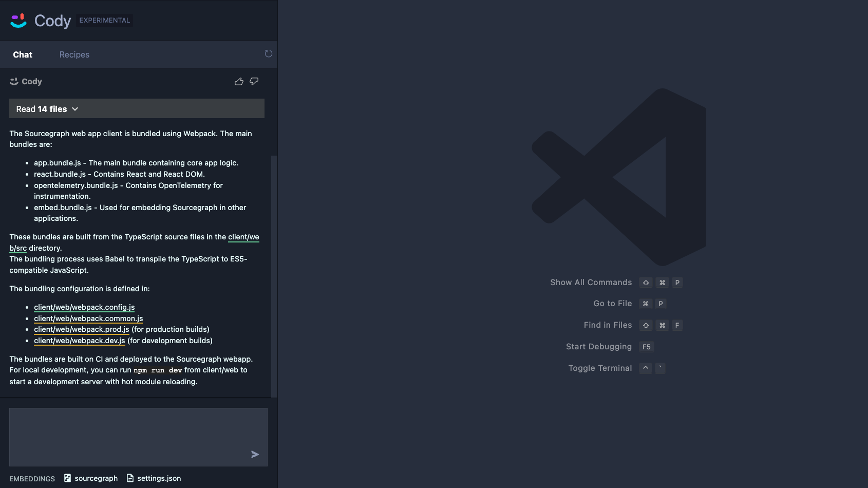Click the opentelemetry.bundle.js bullet line
The image size is (868, 488).
point(128,191)
